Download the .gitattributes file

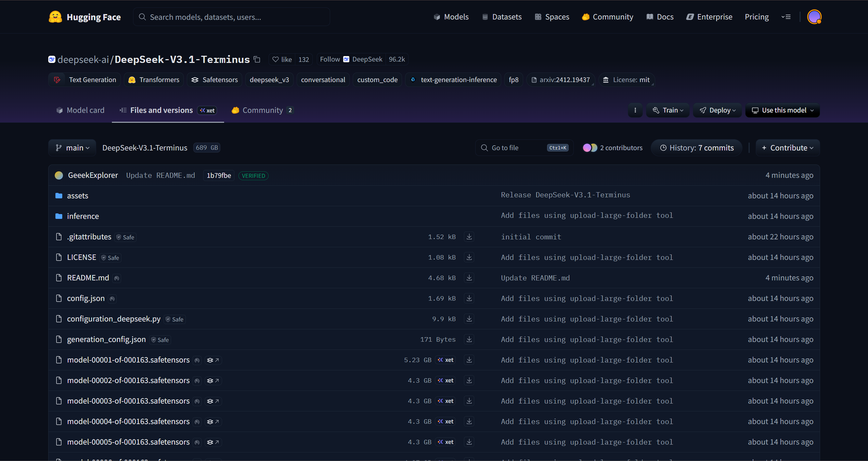[469, 237]
